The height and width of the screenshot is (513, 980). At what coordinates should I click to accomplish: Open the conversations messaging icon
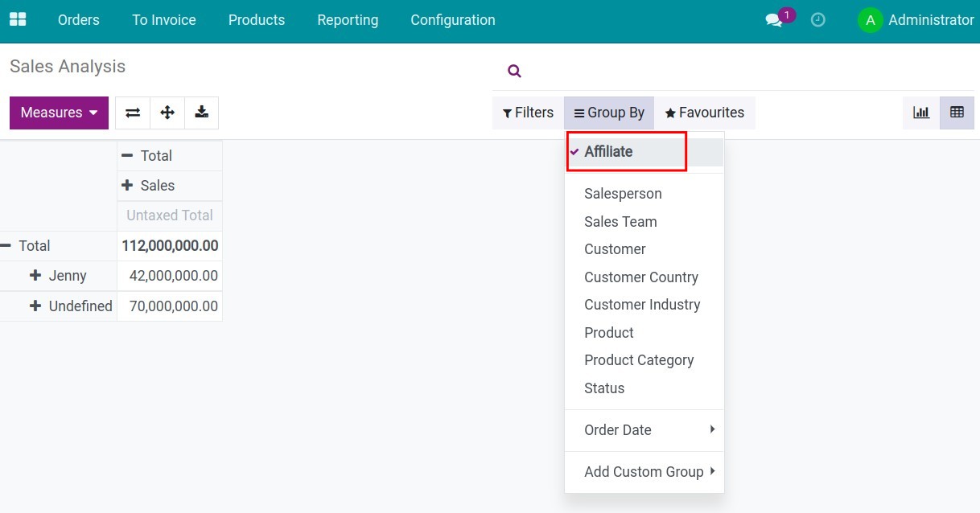point(773,20)
